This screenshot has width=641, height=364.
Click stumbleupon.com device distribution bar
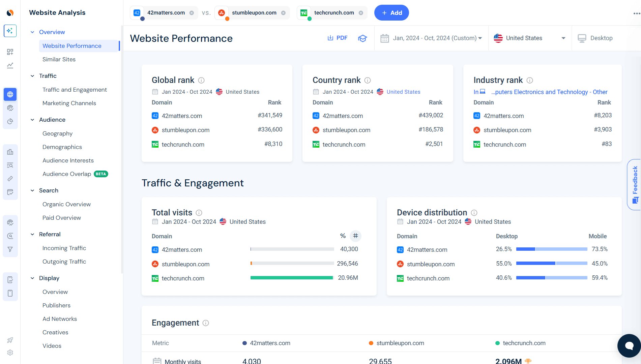point(552,263)
